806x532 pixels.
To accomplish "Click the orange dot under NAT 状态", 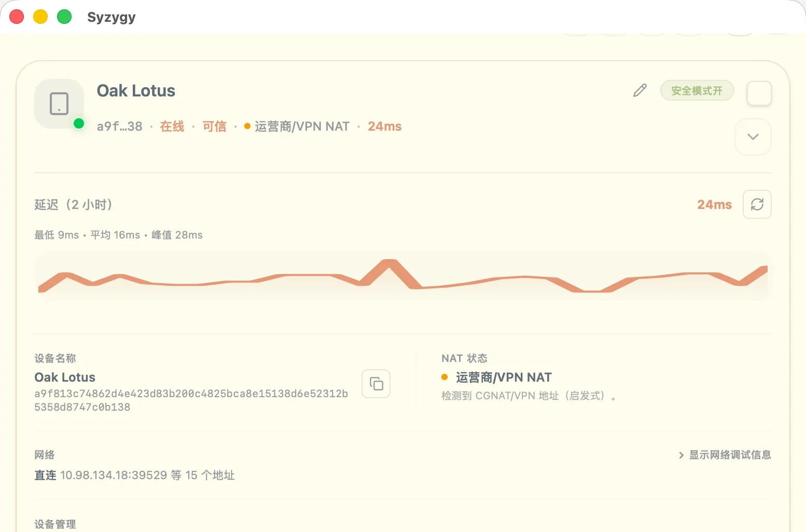I will click(444, 377).
